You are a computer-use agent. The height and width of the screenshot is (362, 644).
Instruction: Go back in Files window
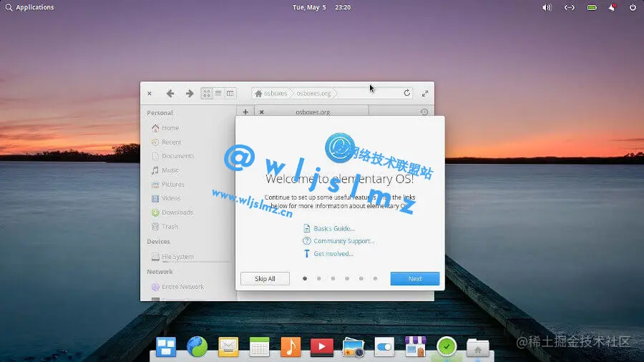170,94
